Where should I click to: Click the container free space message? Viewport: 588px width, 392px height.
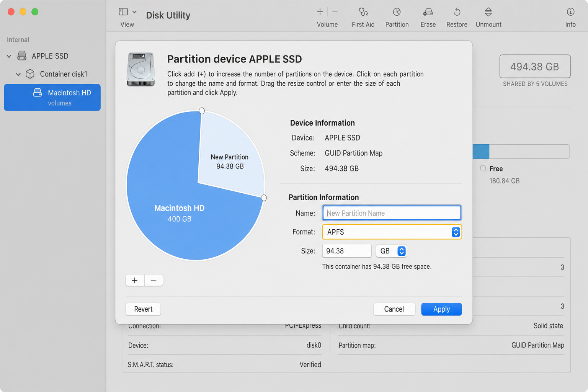click(x=377, y=266)
